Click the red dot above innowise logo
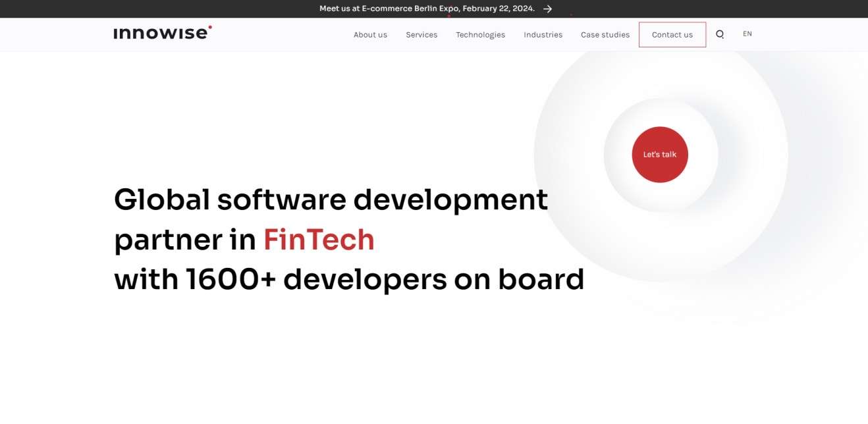Viewport: 868px width, 424px height. tap(210, 27)
